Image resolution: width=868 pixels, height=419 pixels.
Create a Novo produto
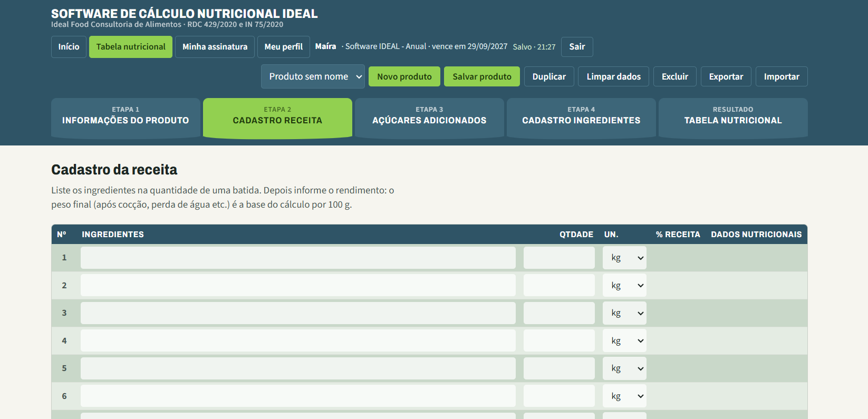404,76
